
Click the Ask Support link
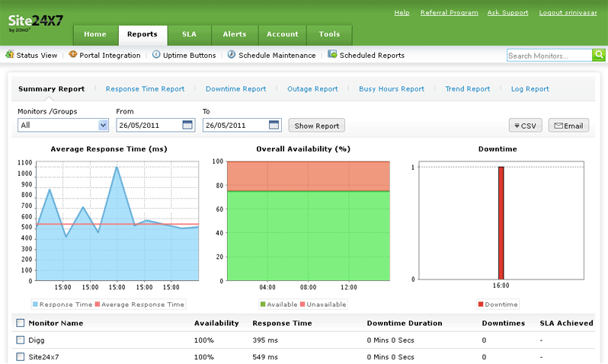(x=508, y=13)
